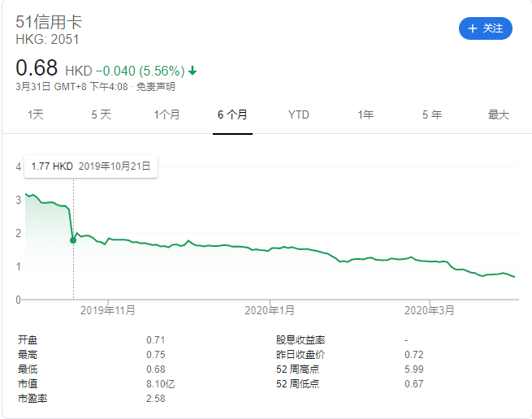Click the 2019年11月 axis label
The width and height of the screenshot is (532, 419).
108,310
